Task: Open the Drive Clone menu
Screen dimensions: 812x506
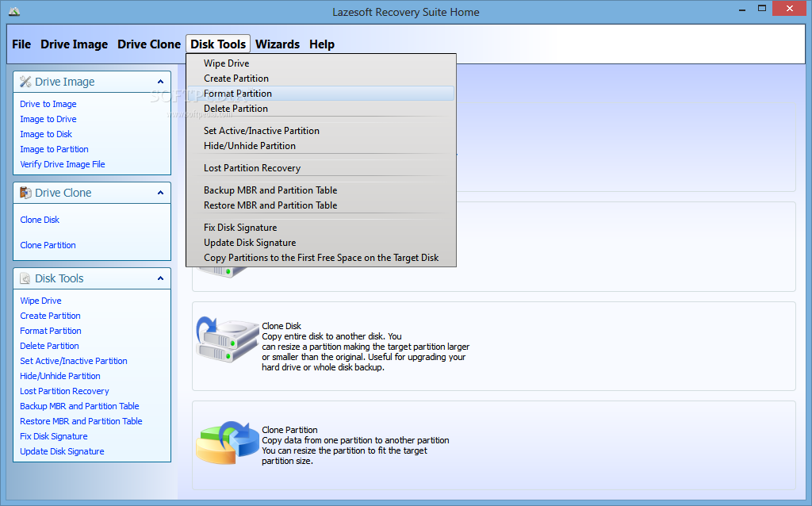Action: [x=149, y=44]
